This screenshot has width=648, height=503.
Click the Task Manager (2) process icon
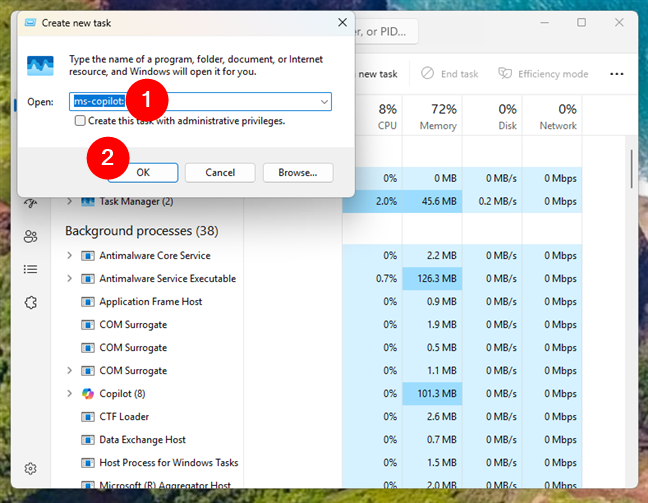point(88,202)
